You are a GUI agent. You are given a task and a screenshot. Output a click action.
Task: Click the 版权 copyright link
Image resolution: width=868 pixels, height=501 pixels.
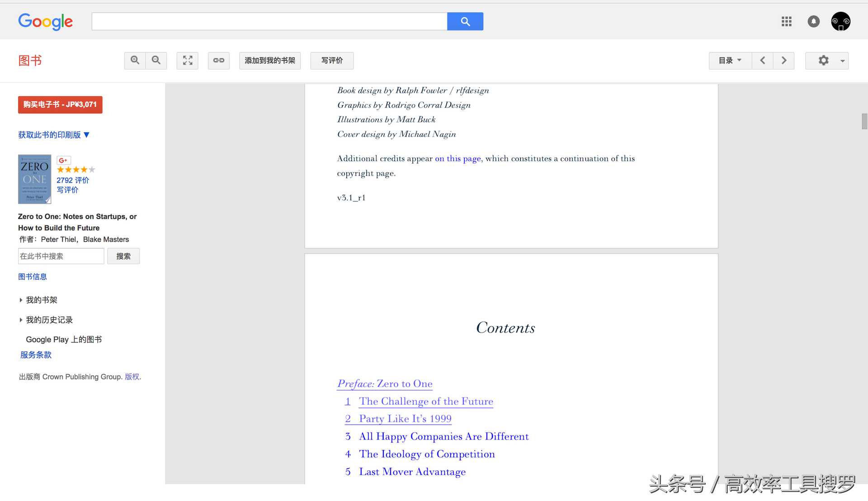(132, 377)
